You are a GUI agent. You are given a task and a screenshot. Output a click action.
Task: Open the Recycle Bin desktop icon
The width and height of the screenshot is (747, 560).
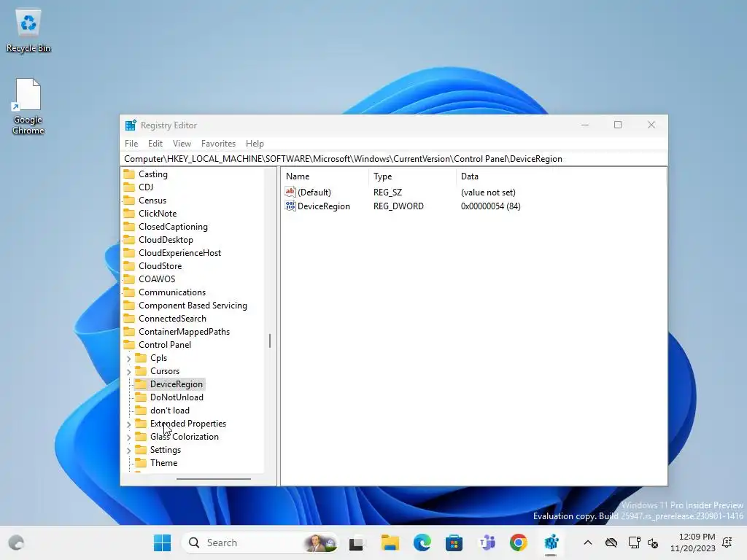tap(28, 31)
